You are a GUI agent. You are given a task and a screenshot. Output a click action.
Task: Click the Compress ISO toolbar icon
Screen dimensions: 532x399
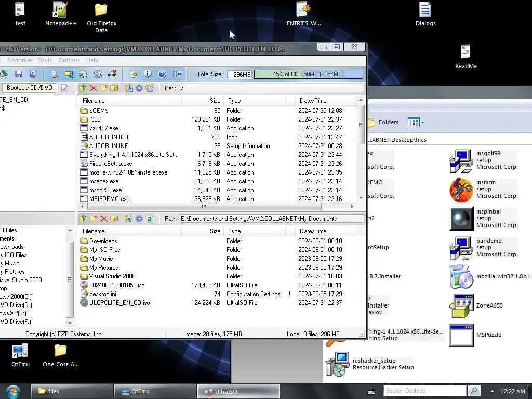coord(69,74)
